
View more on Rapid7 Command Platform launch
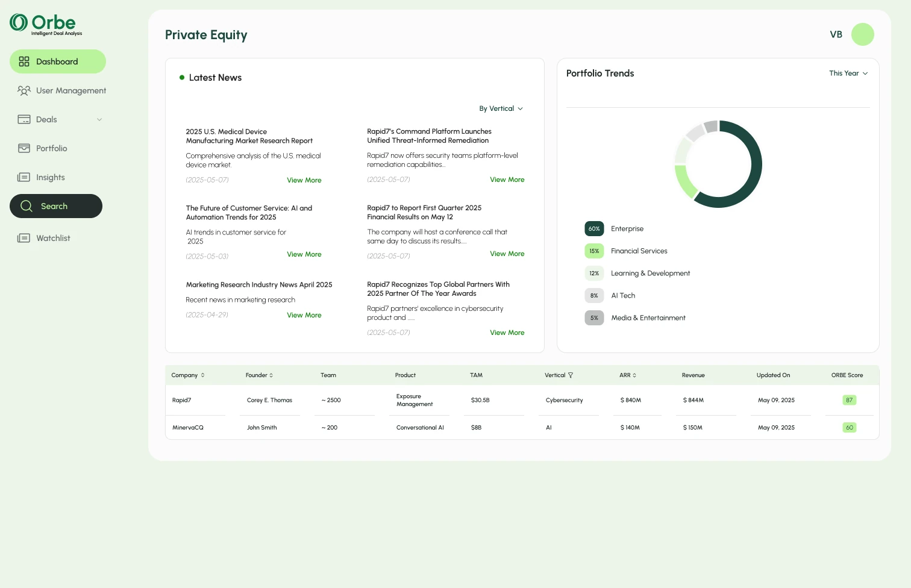click(507, 180)
